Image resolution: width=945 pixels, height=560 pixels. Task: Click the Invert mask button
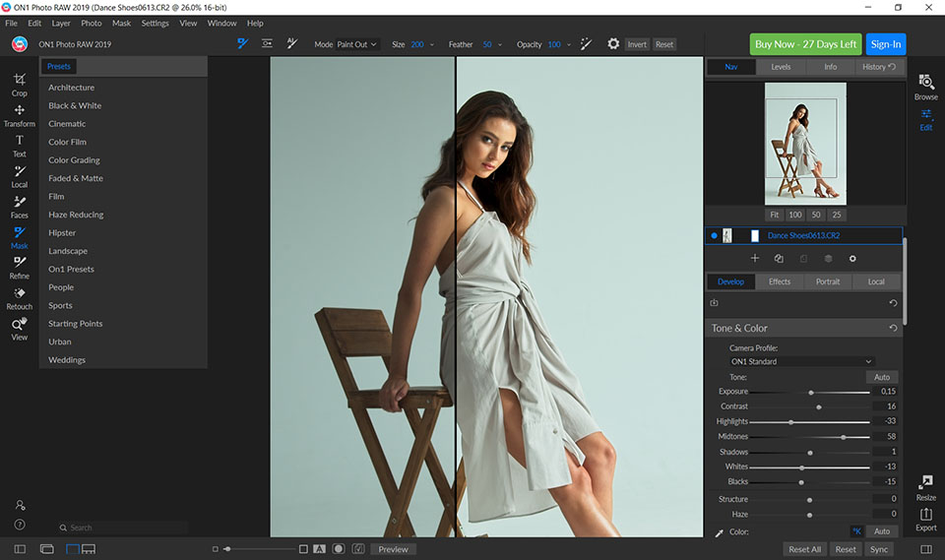[637, 44]
